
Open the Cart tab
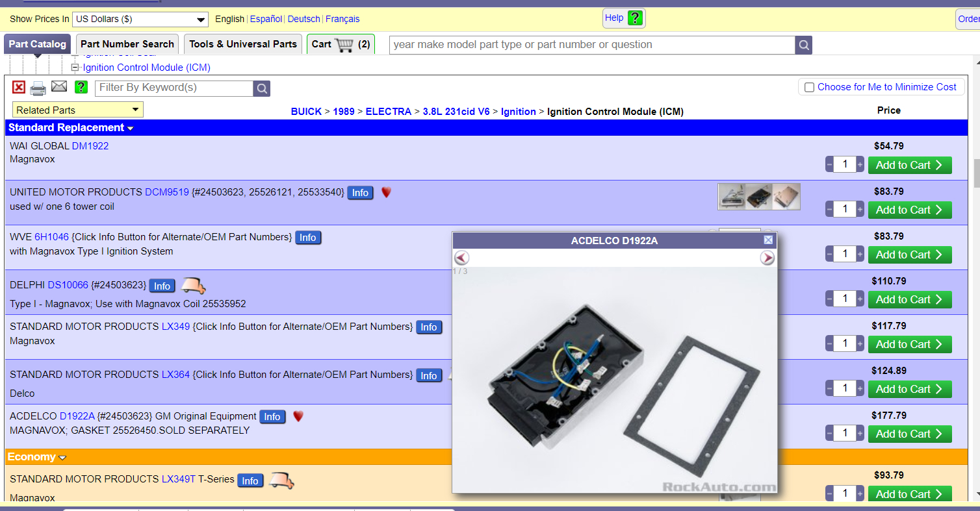pos(341,44)
